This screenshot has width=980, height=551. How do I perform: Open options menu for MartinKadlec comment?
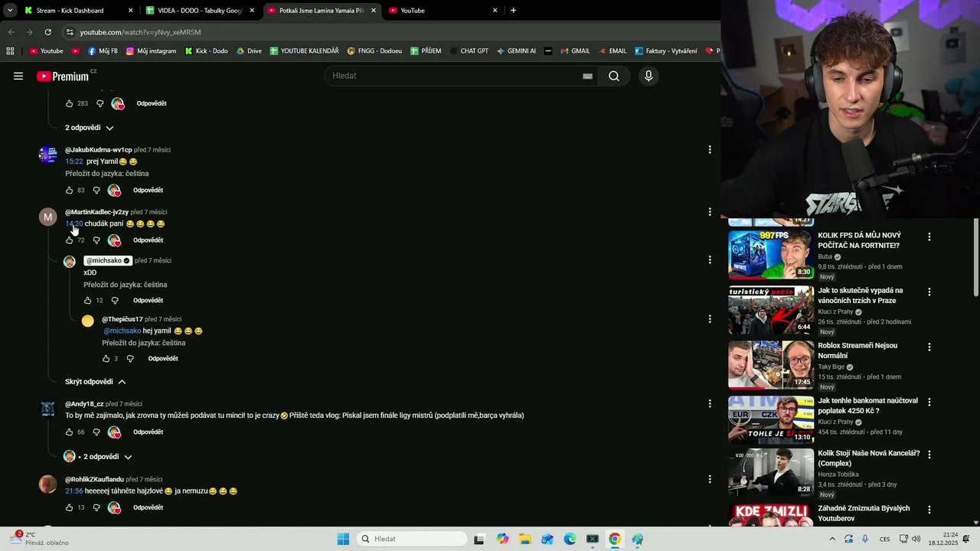pyautogui.click(x=710, y=211)
